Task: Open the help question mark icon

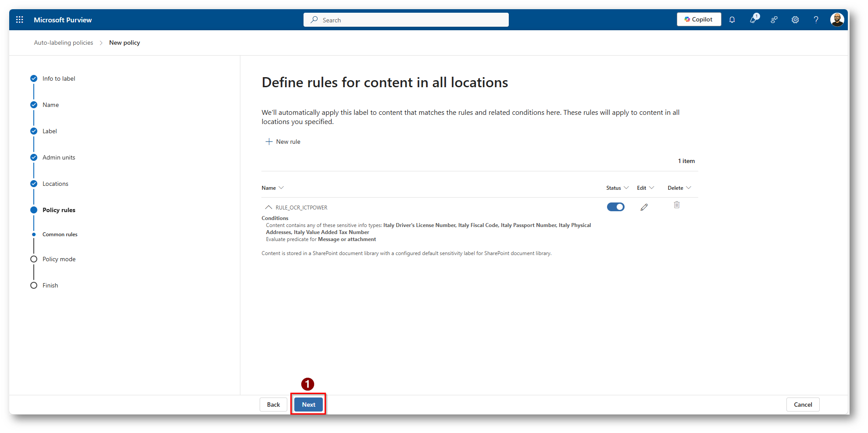Action: pyautogui.click(x=816, y=20)
